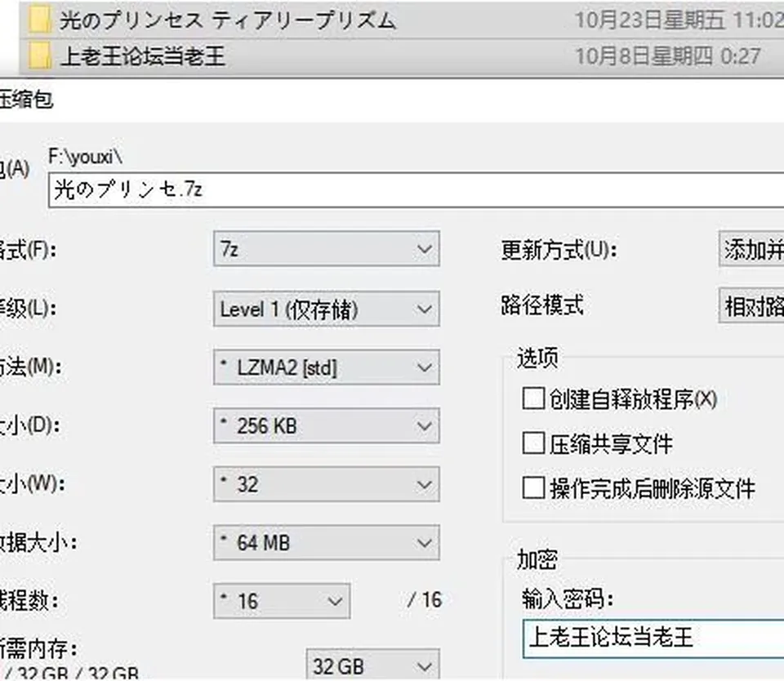This screenshot has width=784, height=681.
Task: Open the 路径模式 path mode dropdown
Action: [751, 305]
